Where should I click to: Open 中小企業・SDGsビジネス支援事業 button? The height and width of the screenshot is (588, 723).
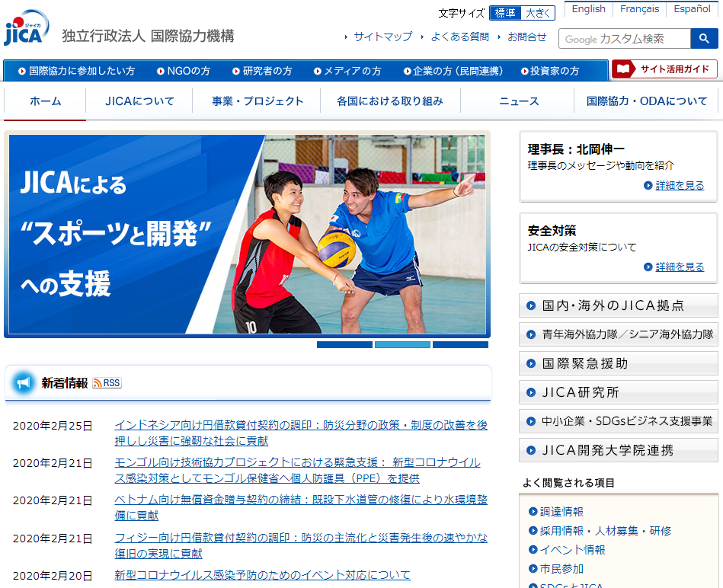[x=619, y=421]
